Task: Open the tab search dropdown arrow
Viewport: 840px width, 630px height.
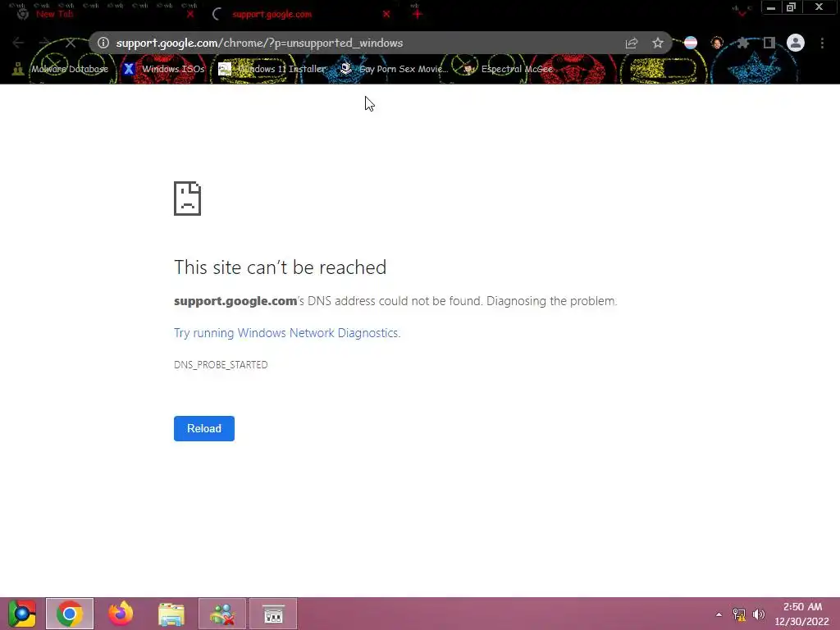Action: coord(742,13)
